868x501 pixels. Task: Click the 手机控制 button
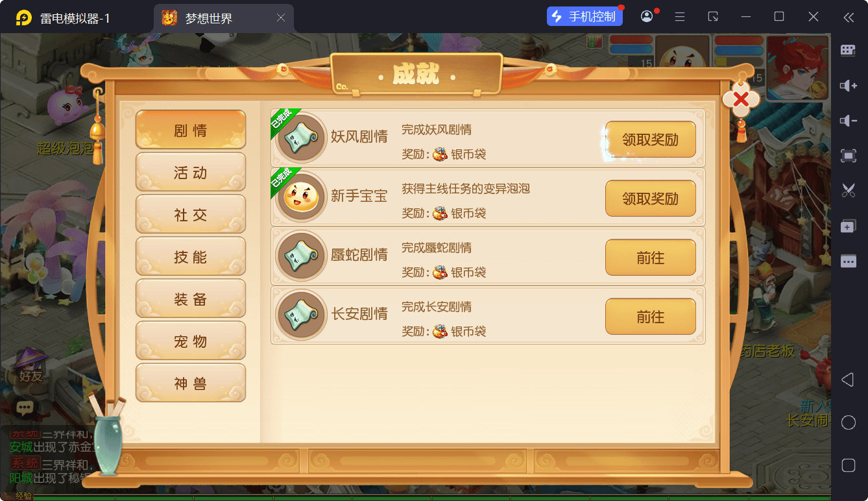click(585, 17)
